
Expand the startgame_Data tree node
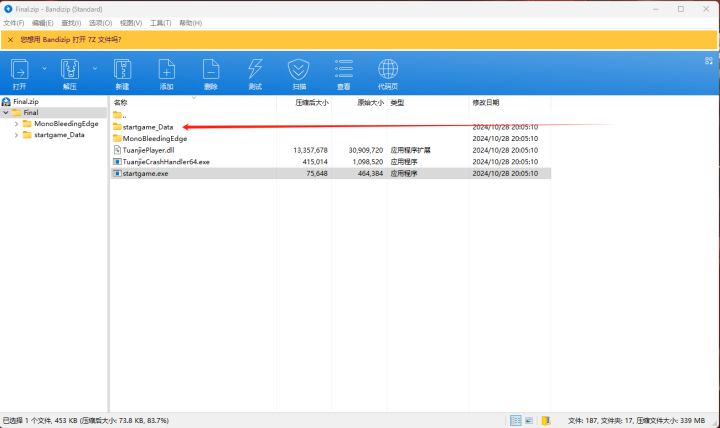16,135
